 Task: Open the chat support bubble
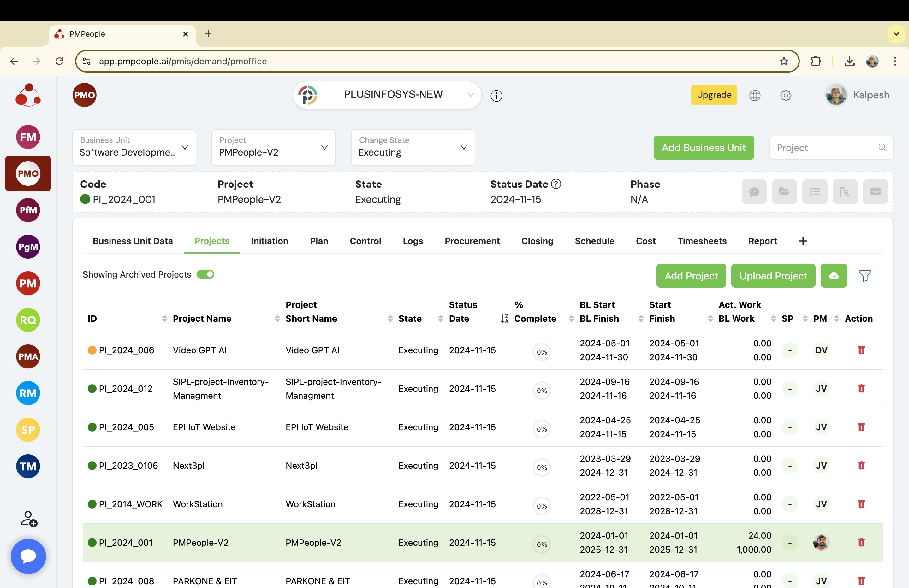click(x=28, y=556)
